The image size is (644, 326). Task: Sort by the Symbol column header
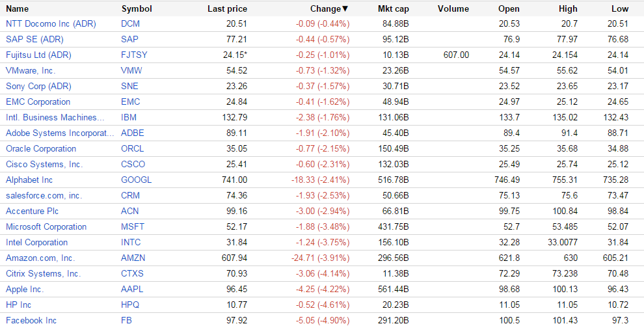137,9
